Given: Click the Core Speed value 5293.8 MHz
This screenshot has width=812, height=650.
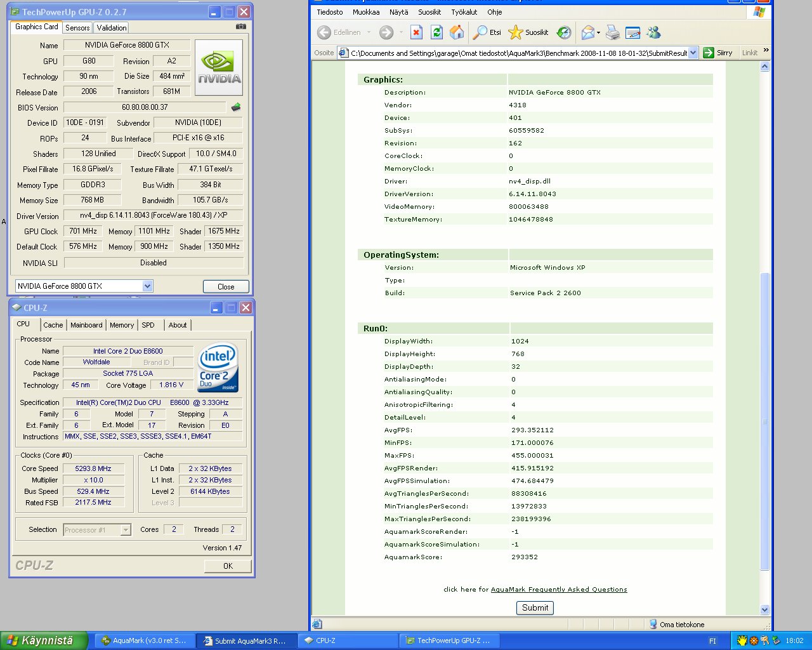Looking at the screenshot, I should pyautogui.click(x=93, y=468).
